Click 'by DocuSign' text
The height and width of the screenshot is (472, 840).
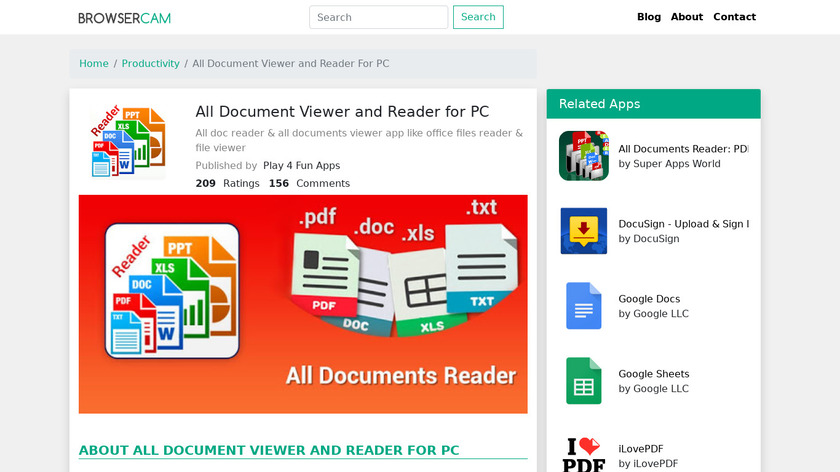click(x=649, y=239)
